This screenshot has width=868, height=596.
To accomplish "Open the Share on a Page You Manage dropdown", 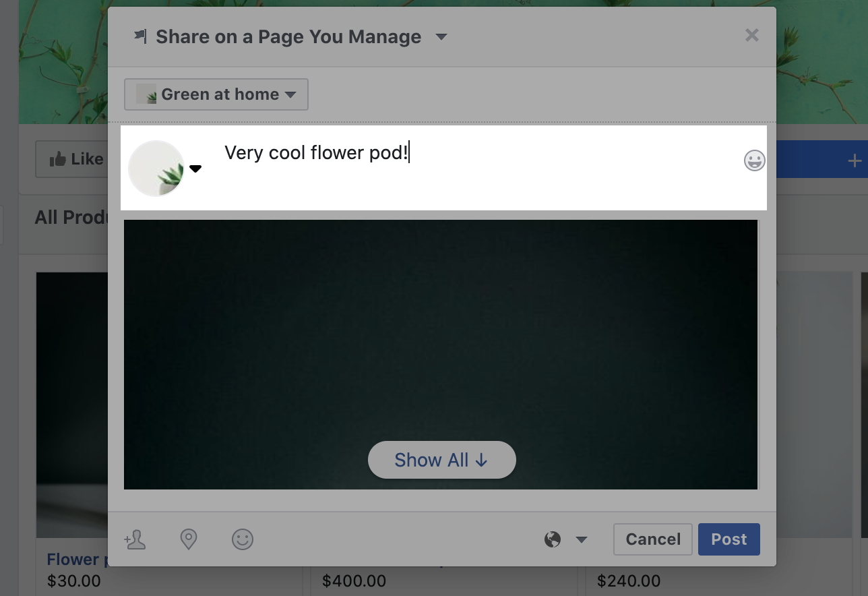I will tap(441, 37).
